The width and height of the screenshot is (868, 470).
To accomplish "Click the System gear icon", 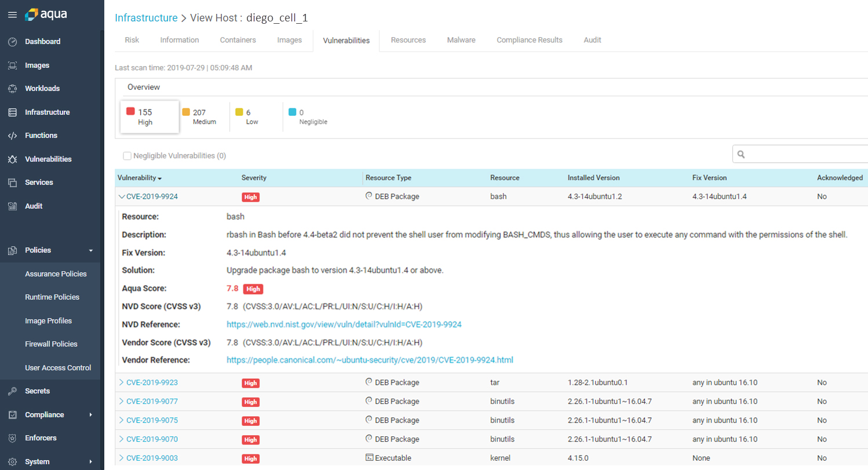I will (12, 462).
